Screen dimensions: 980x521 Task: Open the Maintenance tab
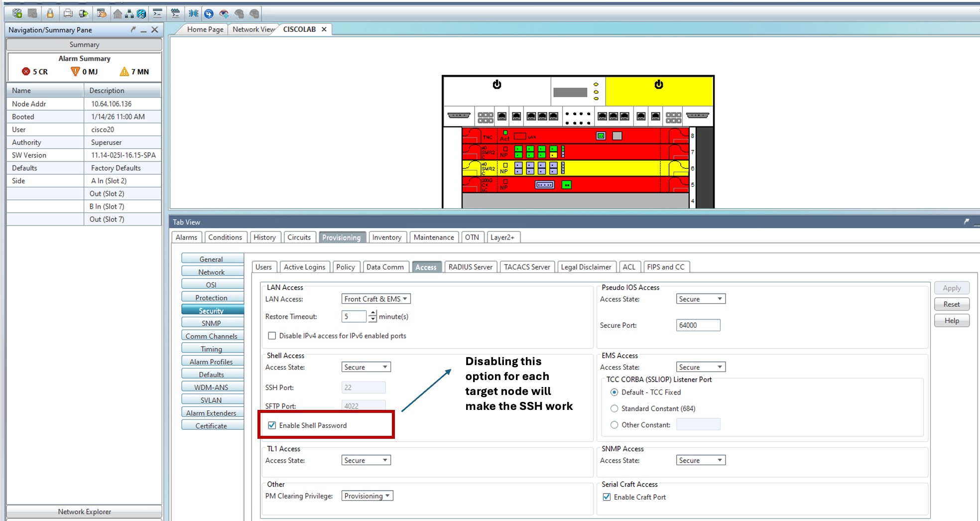click(x=434, y=238)
